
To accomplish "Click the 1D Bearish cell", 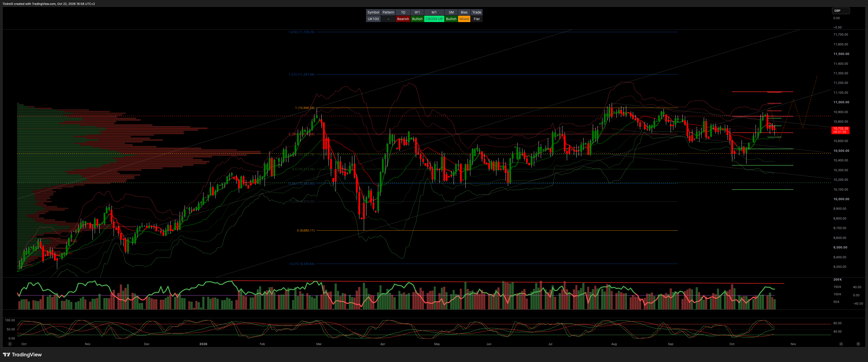I will pyautogui.click(x=403, y=19).
